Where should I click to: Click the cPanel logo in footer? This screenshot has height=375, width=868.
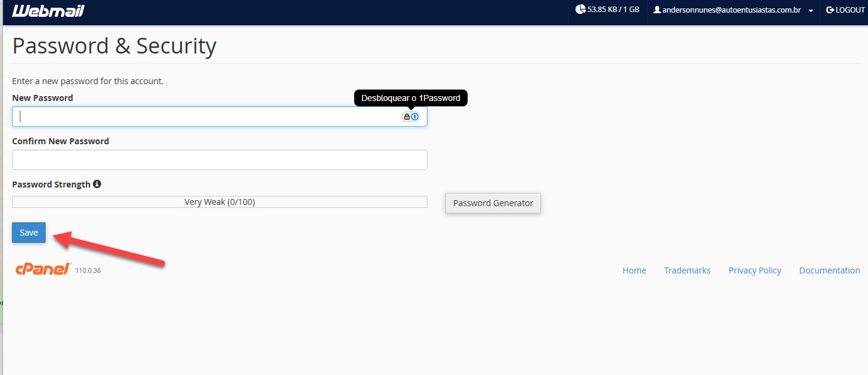point(43,269)
